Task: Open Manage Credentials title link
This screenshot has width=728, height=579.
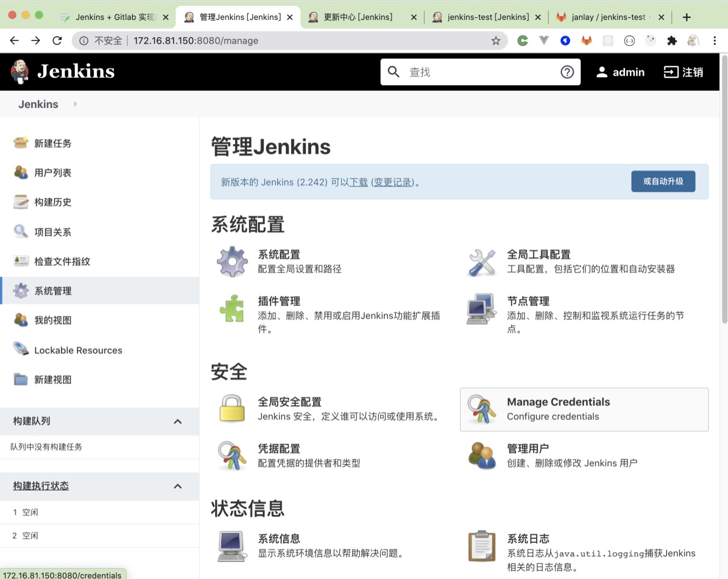Action: pyautogui.click(x=558, y=402)
